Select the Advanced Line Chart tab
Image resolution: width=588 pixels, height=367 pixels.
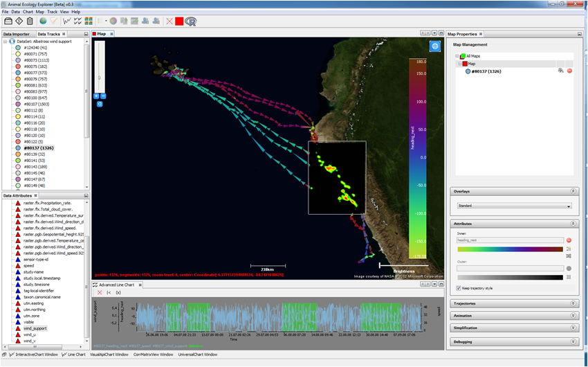[116, 285]
